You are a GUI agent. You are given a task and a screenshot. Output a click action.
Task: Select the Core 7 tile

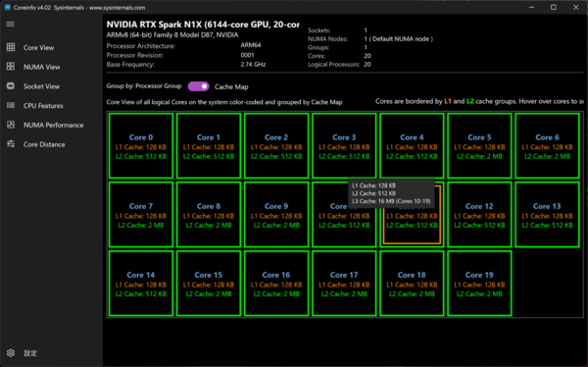click(141, 215)
